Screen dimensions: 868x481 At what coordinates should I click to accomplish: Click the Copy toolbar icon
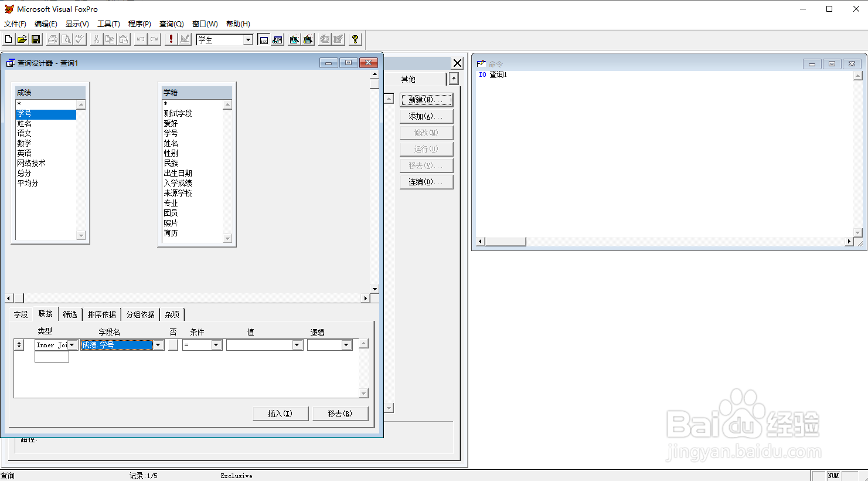(x=110, y=39)
